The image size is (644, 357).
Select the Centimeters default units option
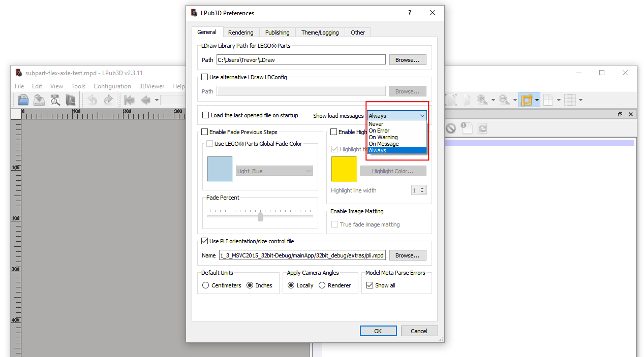(205, 285)
